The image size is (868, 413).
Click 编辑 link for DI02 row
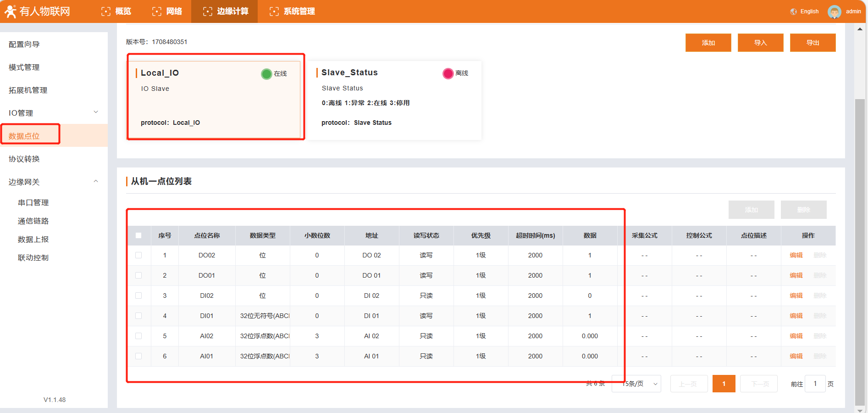pyautogui.click(x=796, y=296)
